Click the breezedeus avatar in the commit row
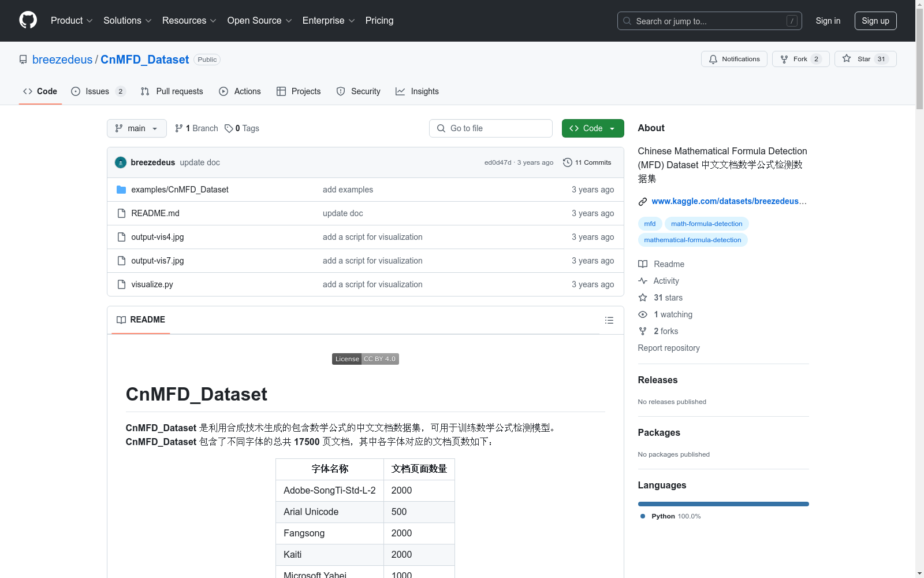This screenshot has width=924, height=578. [x=121, y=162]
